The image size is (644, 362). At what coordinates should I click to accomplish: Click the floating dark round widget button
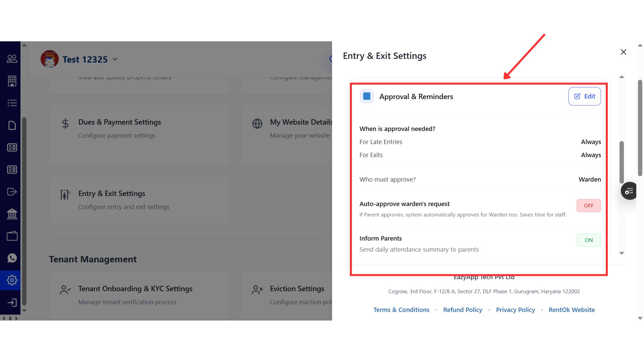629,191
